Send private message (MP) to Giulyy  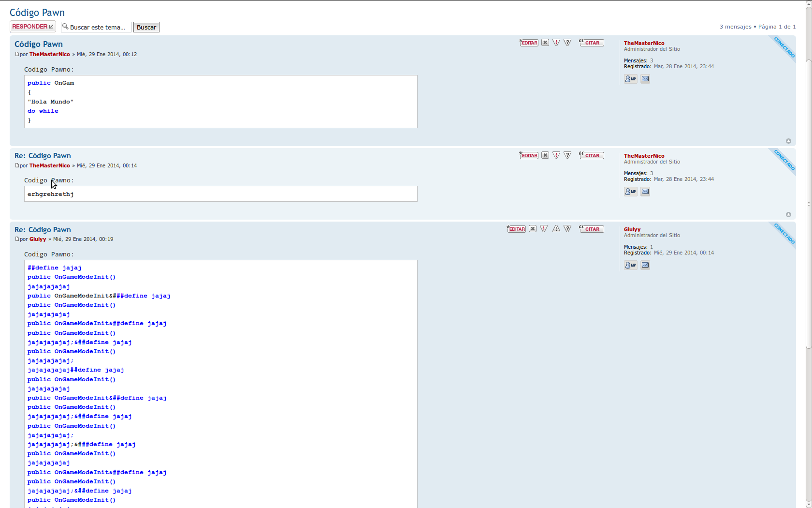tap(630, 265)
